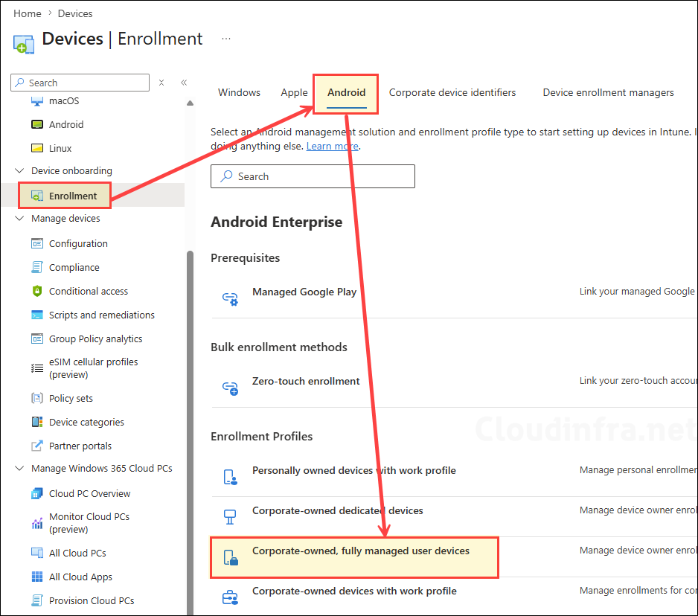Open Scripts and remediations
The height and width of the screenshot is (616, 698).
pos(102,315)
